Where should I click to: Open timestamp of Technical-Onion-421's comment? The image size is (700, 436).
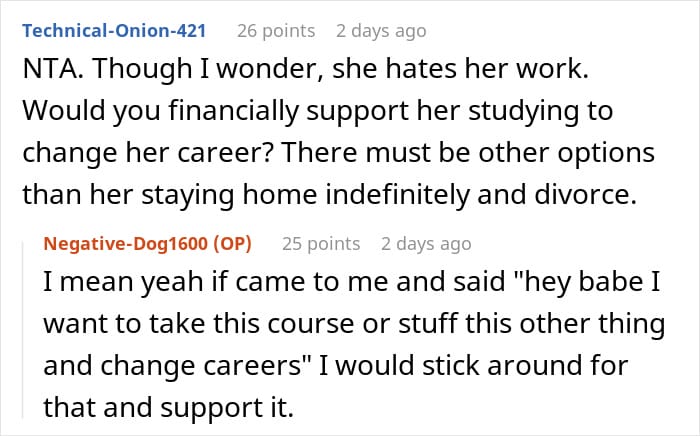coord(381,31)
